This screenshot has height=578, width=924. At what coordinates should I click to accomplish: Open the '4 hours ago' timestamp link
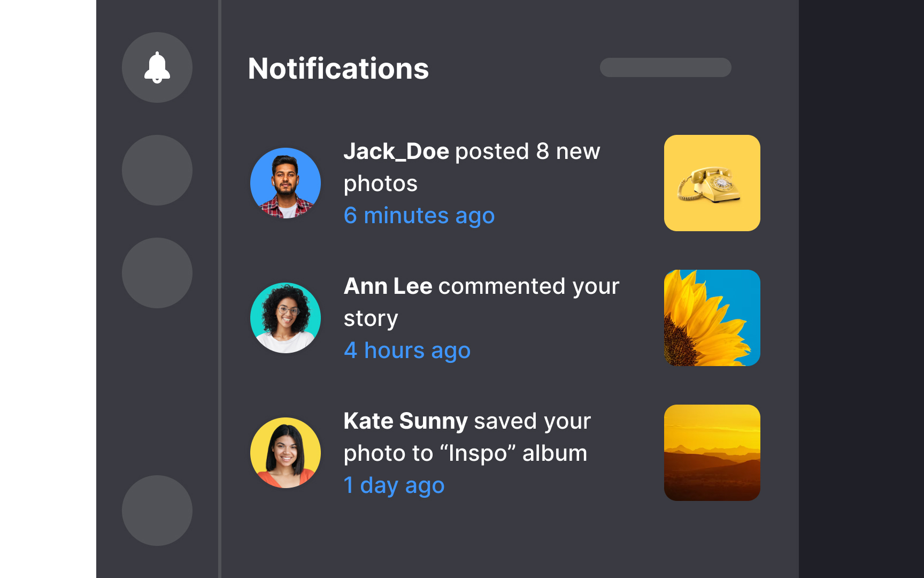click(x=407, y=350)
